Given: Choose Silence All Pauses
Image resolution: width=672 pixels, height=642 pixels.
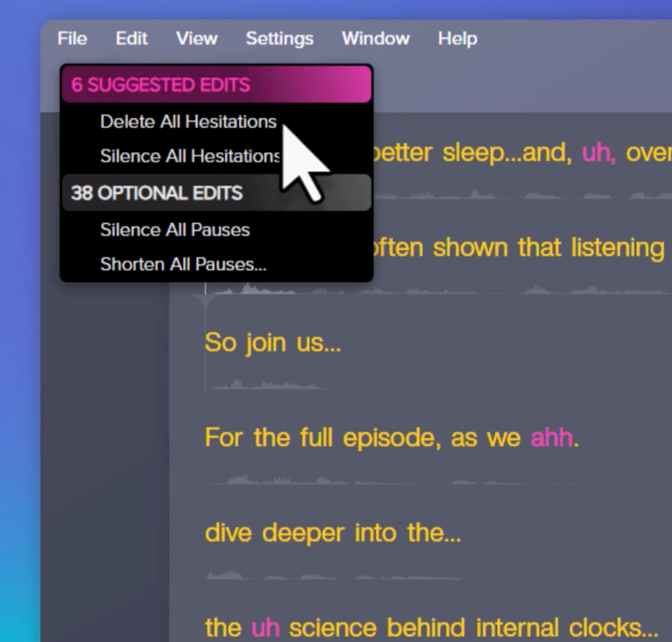Looking at the screenshot, I should click(175, 230).
